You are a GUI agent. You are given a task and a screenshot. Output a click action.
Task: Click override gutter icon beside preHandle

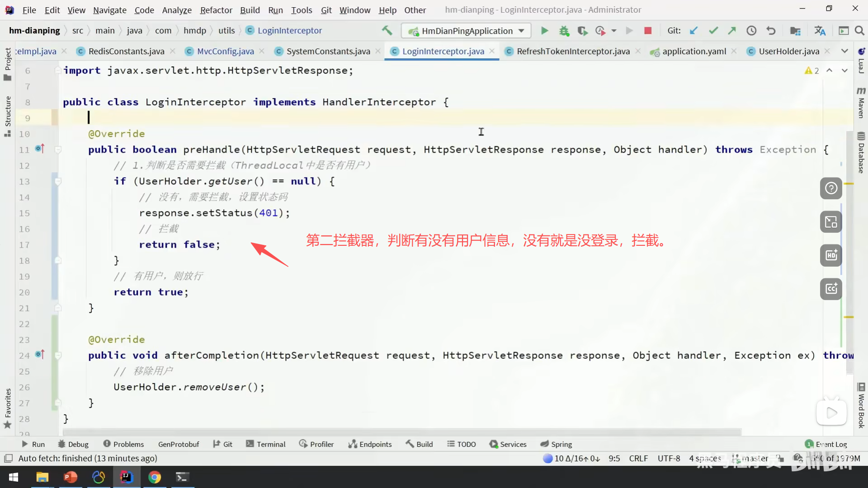[x=40, y=149]
